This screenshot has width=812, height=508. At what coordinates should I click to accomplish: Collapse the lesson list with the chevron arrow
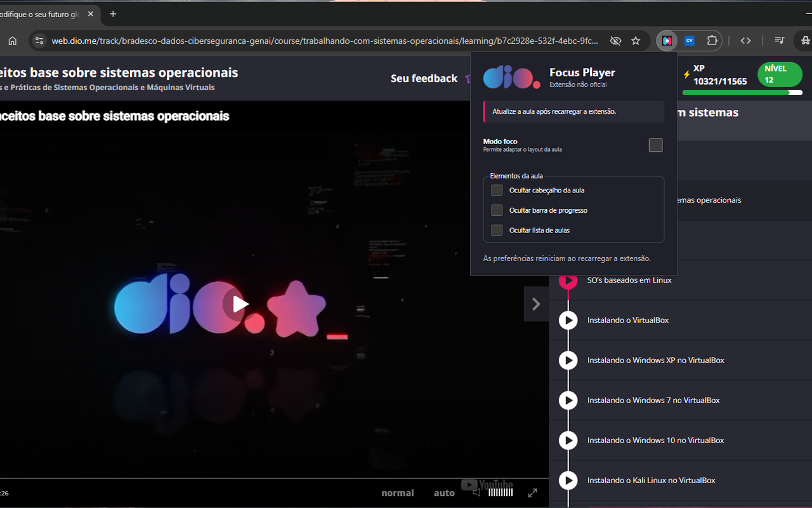(536, 304)
